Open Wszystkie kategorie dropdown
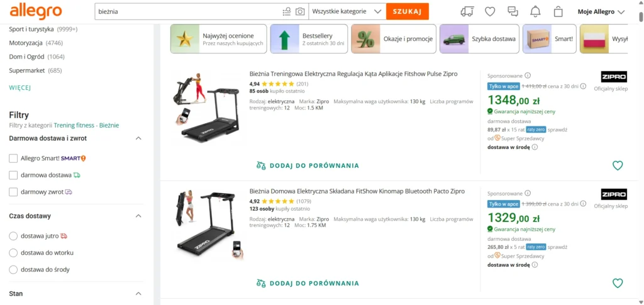 [x=347, y=11]
